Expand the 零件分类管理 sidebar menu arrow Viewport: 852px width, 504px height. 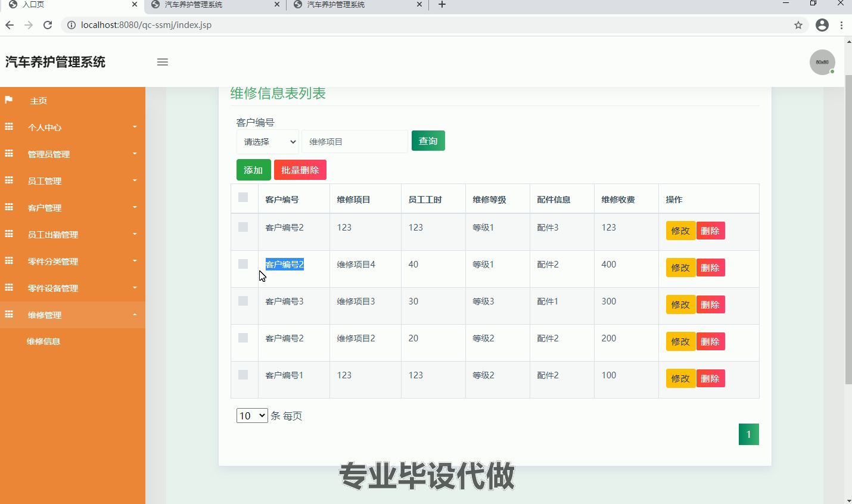(x=135, y=261)
